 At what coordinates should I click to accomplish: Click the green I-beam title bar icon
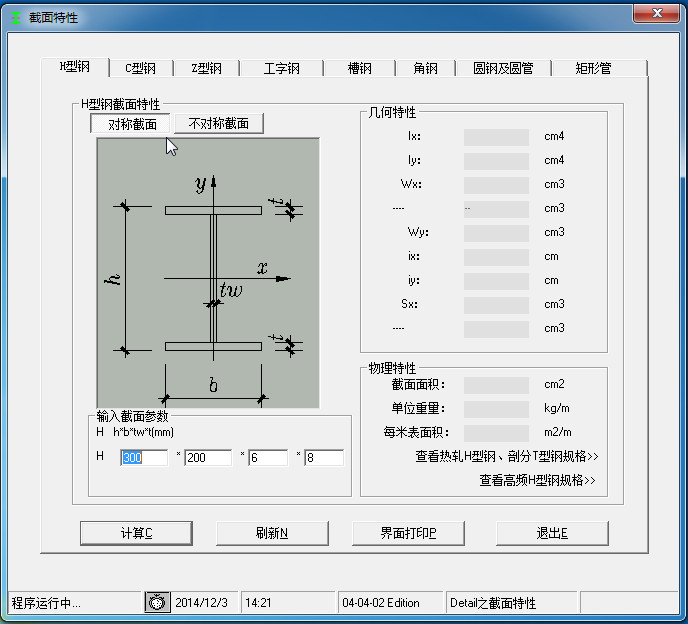click(16, 18)
